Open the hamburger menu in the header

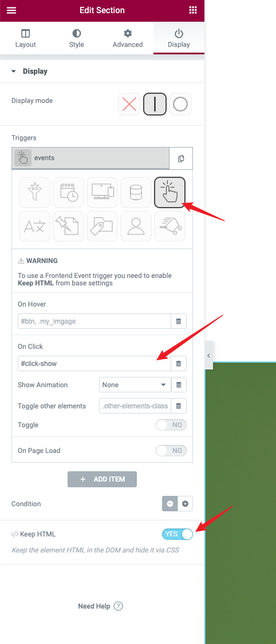tap(11, 10)
